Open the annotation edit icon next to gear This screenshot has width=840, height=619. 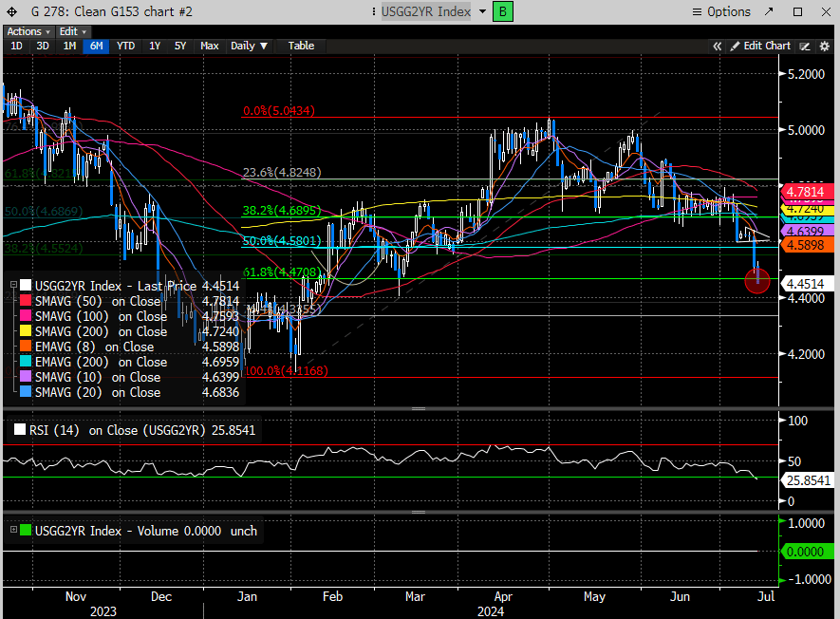[805, 46]
